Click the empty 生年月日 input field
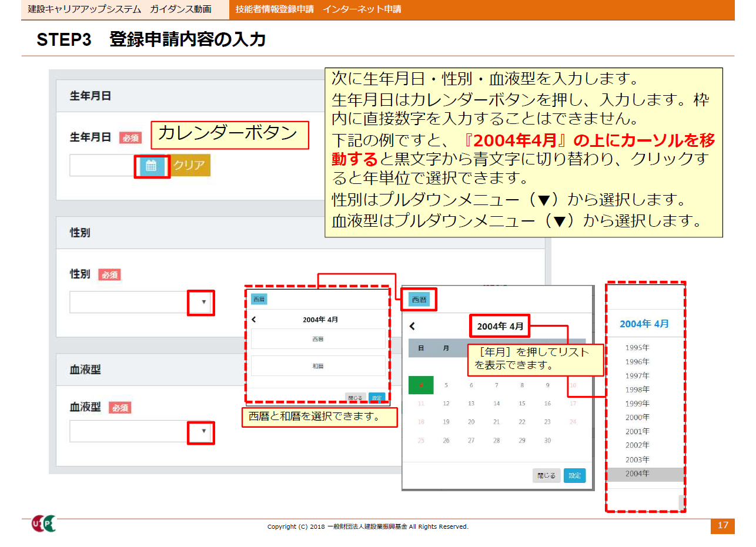 (103, 166)
